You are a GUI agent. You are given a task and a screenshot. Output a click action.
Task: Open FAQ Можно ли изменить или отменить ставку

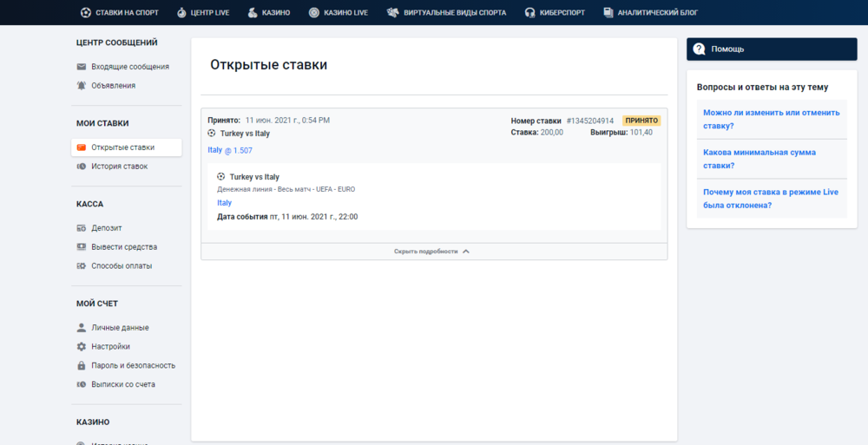pos(771,119)
